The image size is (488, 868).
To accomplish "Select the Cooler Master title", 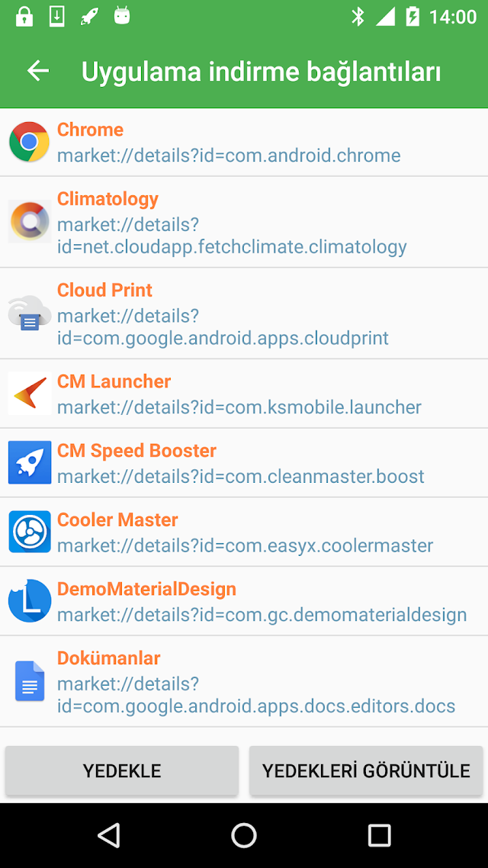I will [x=117, y=519].
